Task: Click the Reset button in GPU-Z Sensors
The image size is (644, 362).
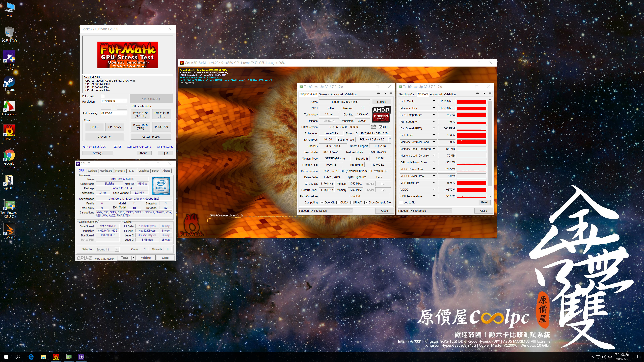Action: 484,202
